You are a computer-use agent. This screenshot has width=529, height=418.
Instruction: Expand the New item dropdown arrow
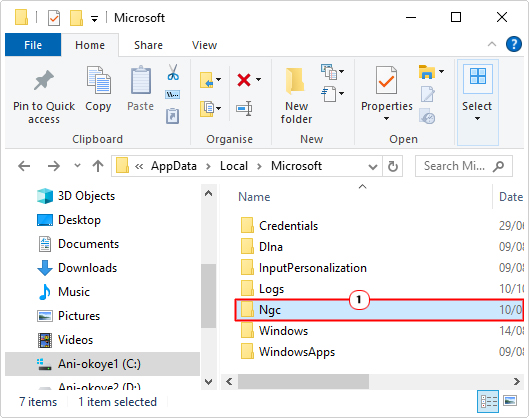point(341,72)
